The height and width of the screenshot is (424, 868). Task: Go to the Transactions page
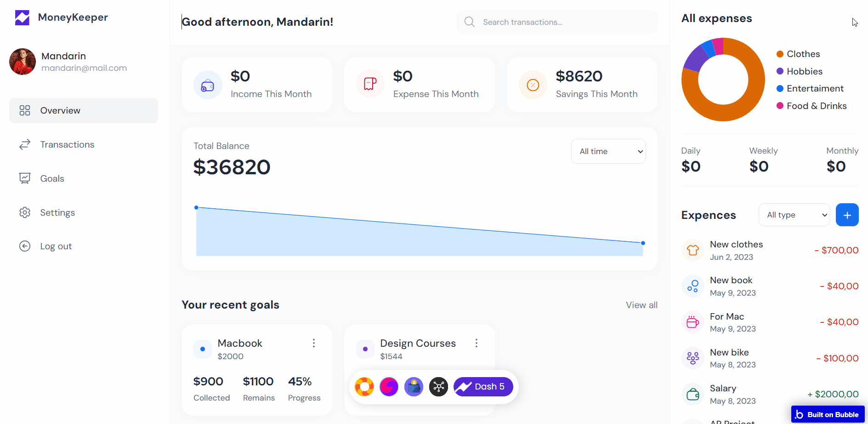pyautogui.click(x=67, y=144)
